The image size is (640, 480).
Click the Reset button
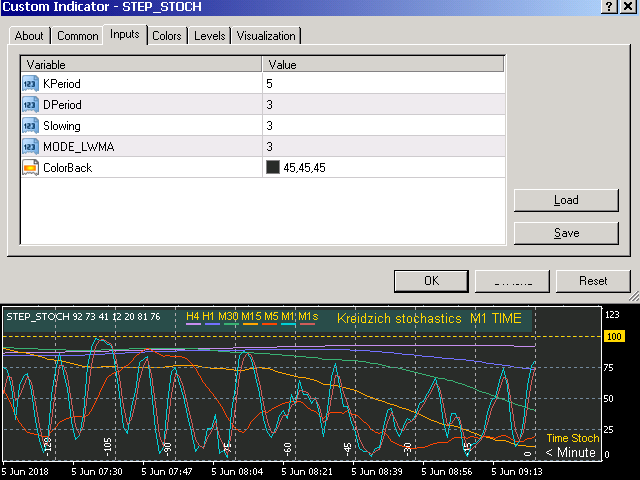pyautogui.click(x=593, y=281)
